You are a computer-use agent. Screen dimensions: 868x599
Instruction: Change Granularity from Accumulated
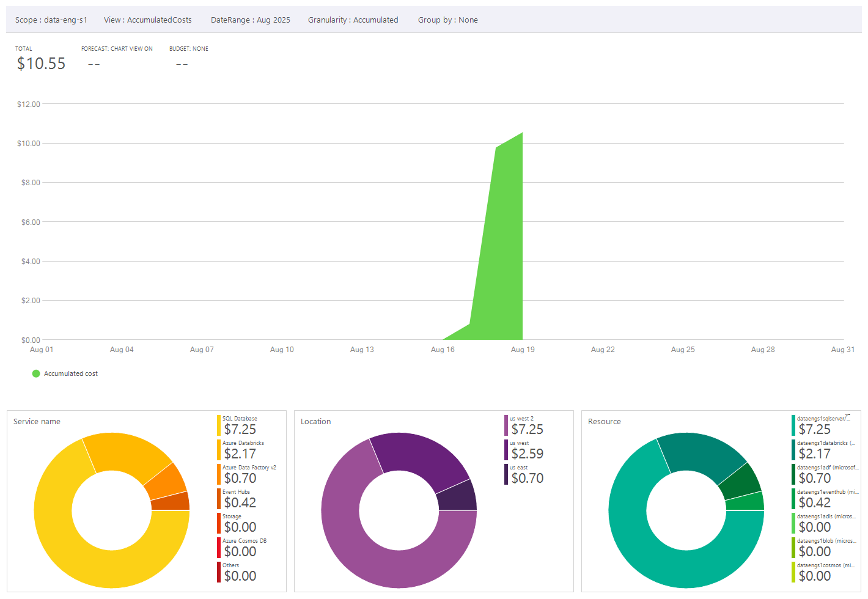[353, 20]
